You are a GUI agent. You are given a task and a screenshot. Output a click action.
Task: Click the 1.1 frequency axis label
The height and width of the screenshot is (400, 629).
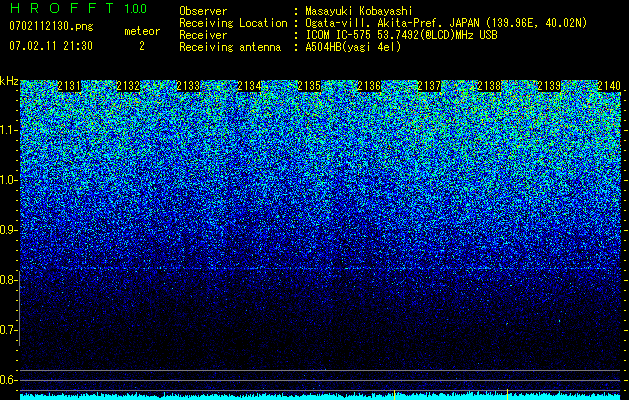pos(9,130)
